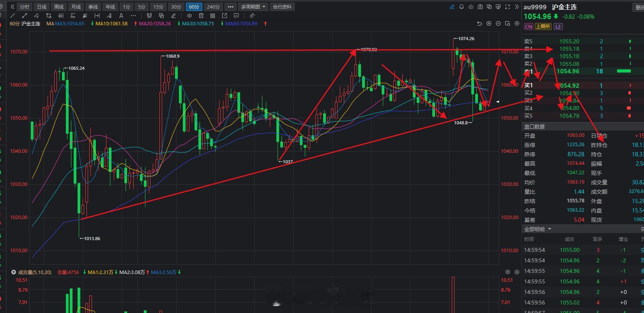Collapse left panel with double chevron
This screenshot has width=644, height=313.
(12, 7)
